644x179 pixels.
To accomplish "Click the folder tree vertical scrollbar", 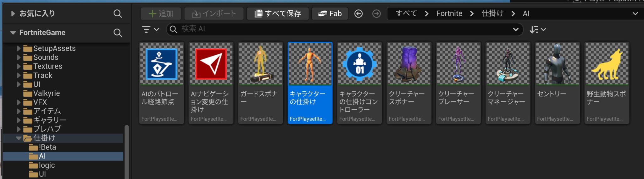I will point(127,152).
